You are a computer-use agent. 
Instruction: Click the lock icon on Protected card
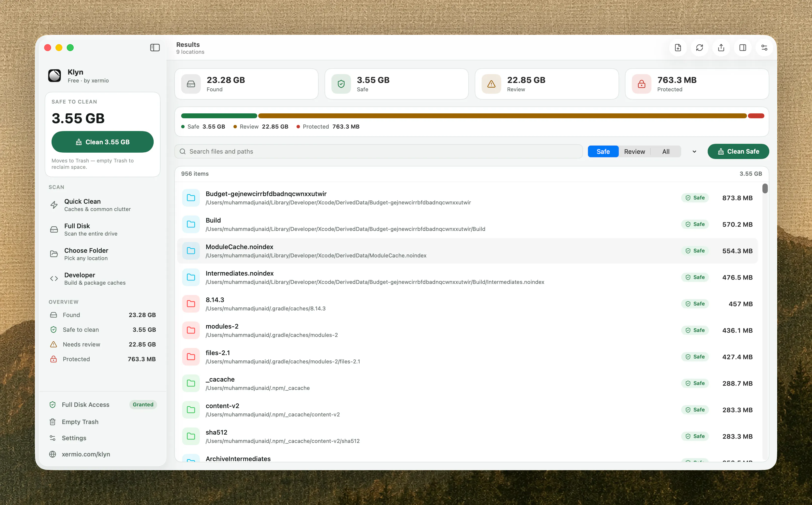(x=641, y=84)
